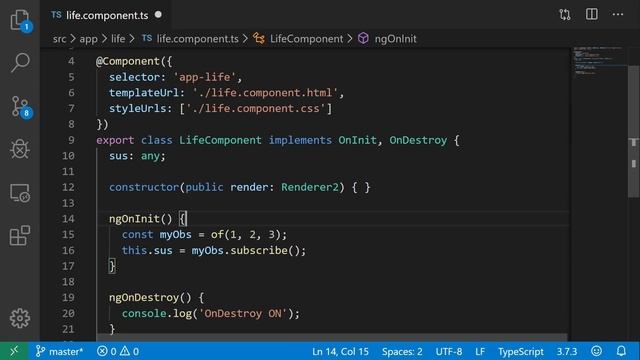The image size is (640, 360).
Task: Select the TypeScript language mode
Action: tap(520, 351)
